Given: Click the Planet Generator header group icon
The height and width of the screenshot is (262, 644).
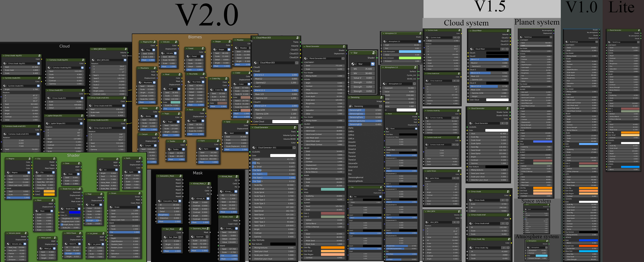Looking at the screenshot, I should [x=344, y=47].
